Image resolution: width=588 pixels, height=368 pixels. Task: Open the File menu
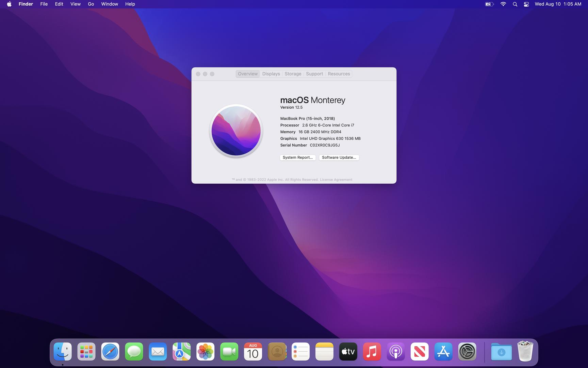(x=44, y=4)
